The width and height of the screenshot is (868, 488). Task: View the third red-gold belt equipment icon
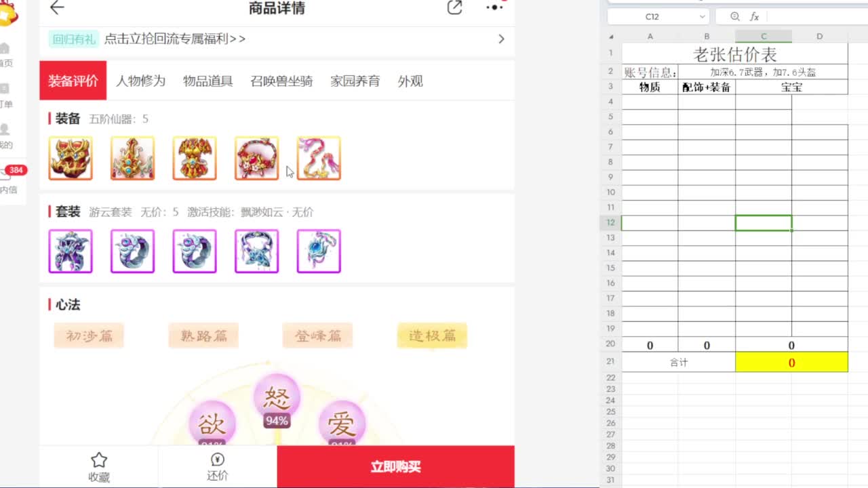[x=195, y=159]
